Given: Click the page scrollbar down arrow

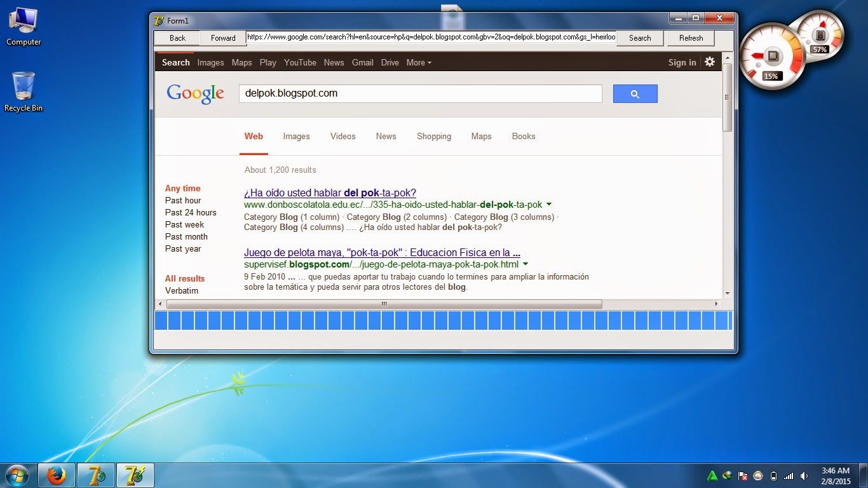Looking at the screenshot, I should [x=728, y=294].
